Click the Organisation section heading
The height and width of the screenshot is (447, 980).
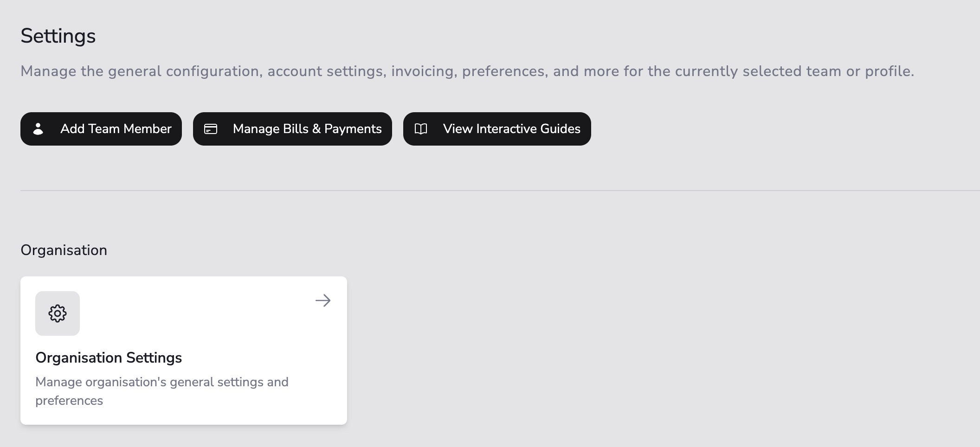[x=64, y=250]
